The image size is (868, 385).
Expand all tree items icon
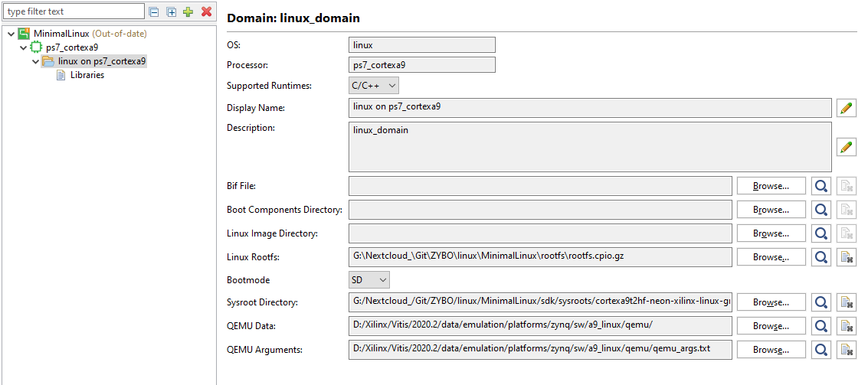coord(171,11)
